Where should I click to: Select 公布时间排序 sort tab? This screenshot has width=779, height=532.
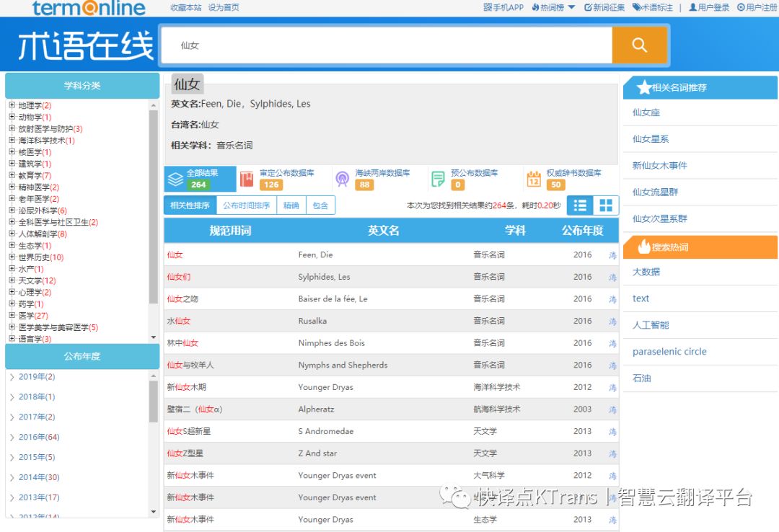[247, 205]
